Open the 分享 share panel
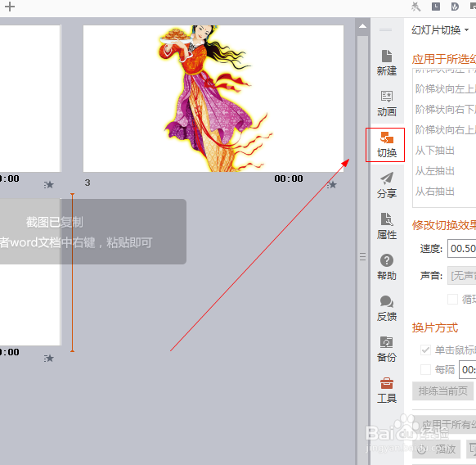Viewport: 476px width, 465px height. pos(387,186)
